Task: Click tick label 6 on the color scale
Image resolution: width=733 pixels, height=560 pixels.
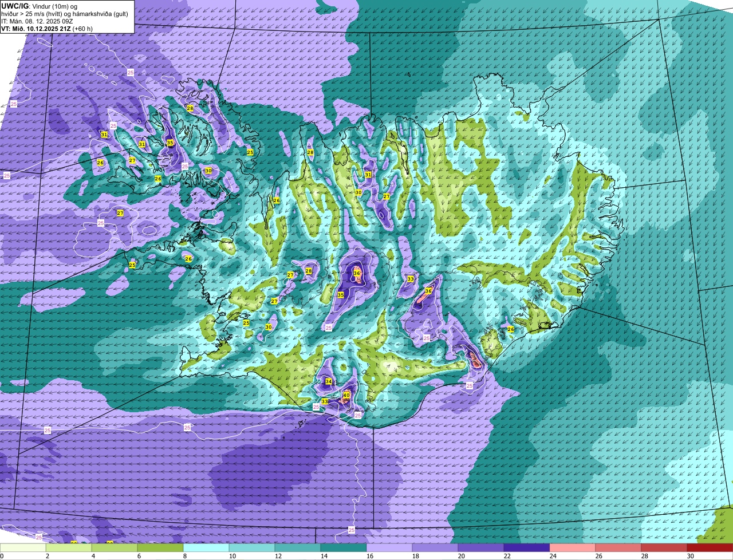Action: coord(139,556)
